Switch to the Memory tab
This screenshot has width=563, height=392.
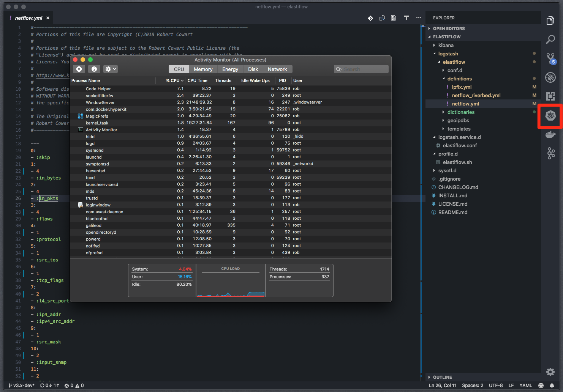click(203, 69)
